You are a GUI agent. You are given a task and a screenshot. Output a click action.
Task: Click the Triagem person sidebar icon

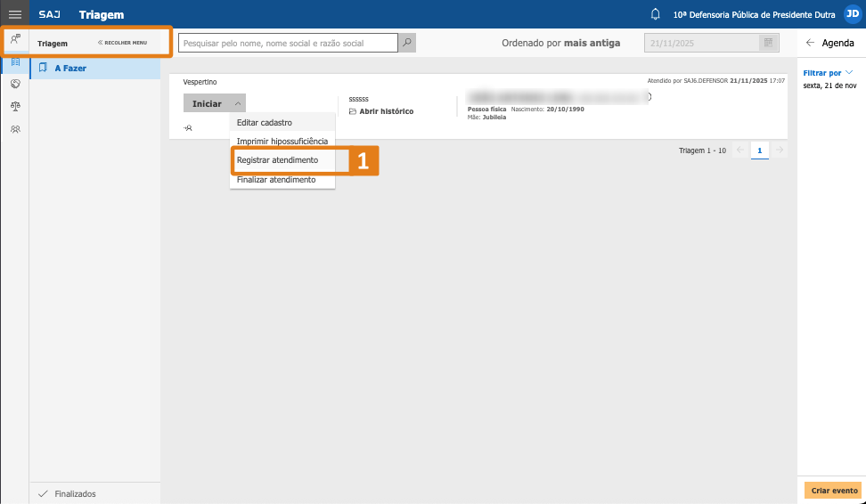click(x=15, y=39)
